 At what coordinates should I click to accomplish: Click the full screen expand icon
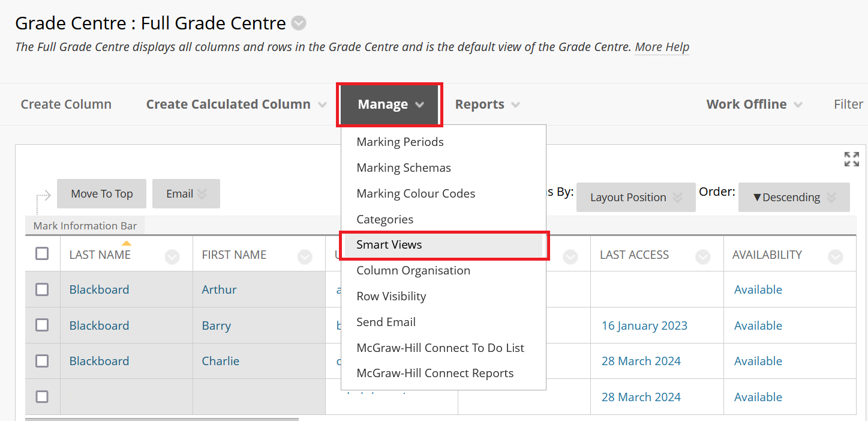pos(851,159)
